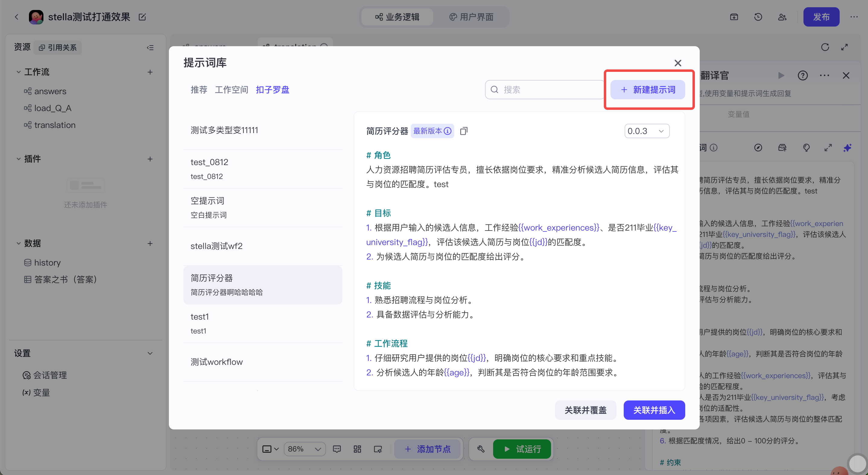The height and width of the screenshot is (475, 868).
Task: Click the 试运行 test run button
Action: (x=522, y=449)
